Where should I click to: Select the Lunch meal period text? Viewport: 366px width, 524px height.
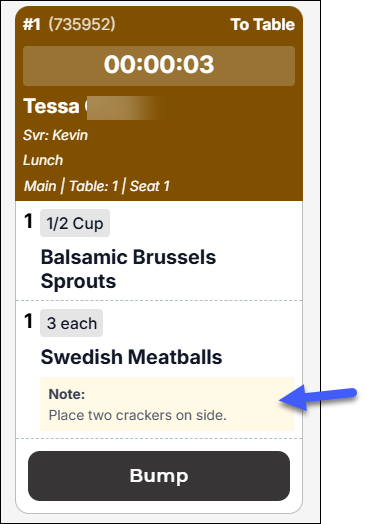[43, 160]
